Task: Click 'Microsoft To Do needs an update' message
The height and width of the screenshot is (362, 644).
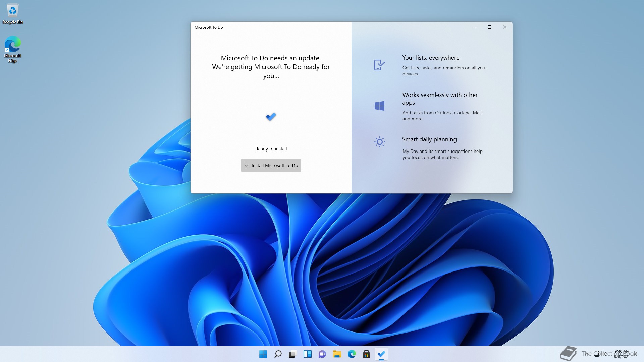Action: coord(271,58)
